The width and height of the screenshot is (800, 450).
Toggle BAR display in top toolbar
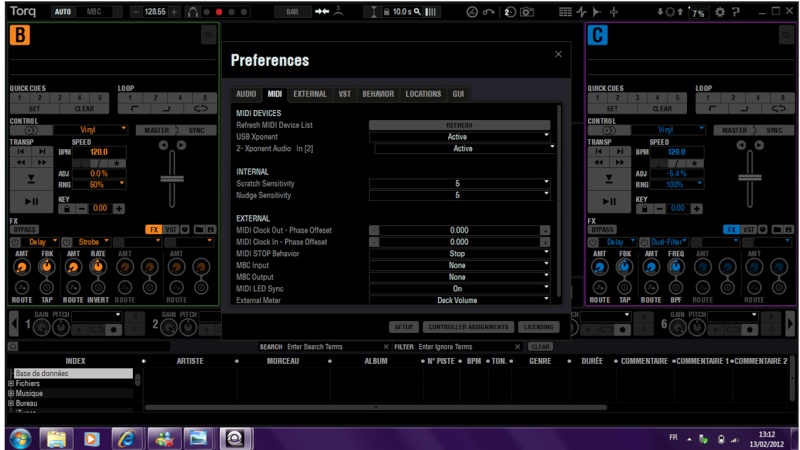point(292,12)
